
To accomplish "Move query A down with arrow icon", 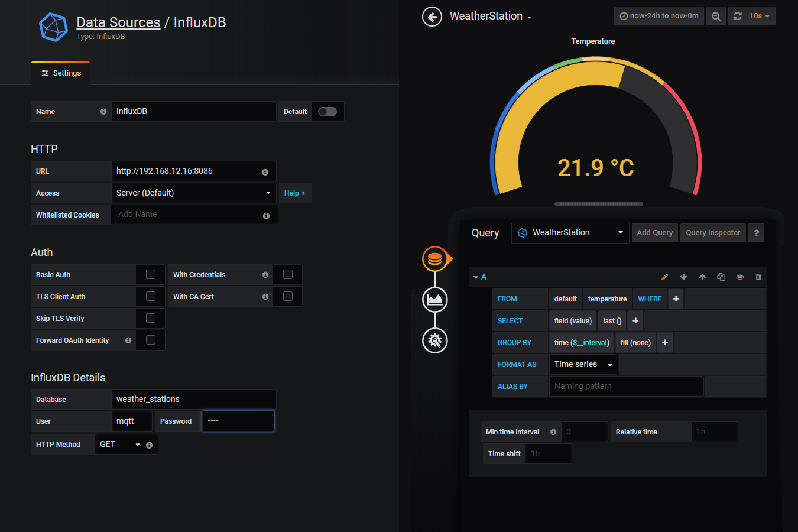I will tap(683, 277).
